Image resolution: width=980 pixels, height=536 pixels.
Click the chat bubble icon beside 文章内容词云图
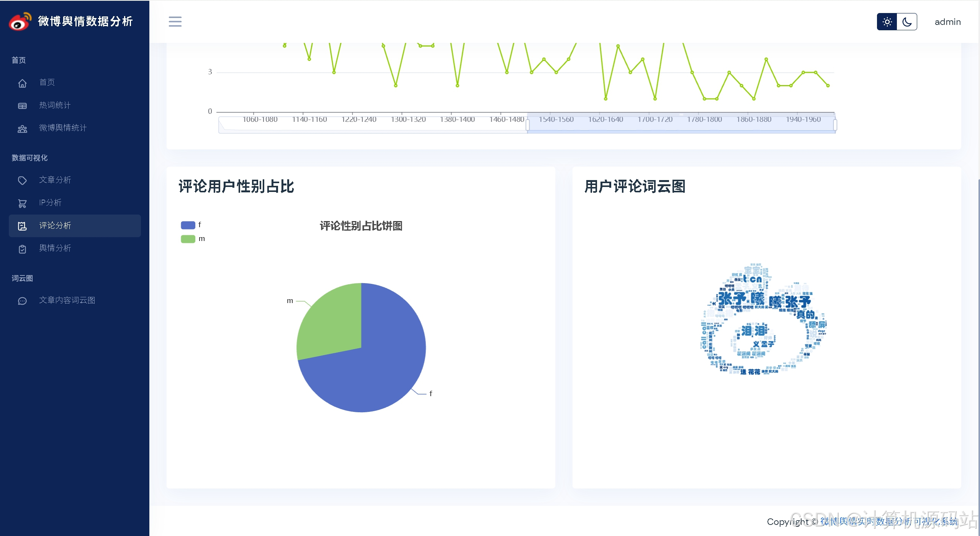click(22, 301)
